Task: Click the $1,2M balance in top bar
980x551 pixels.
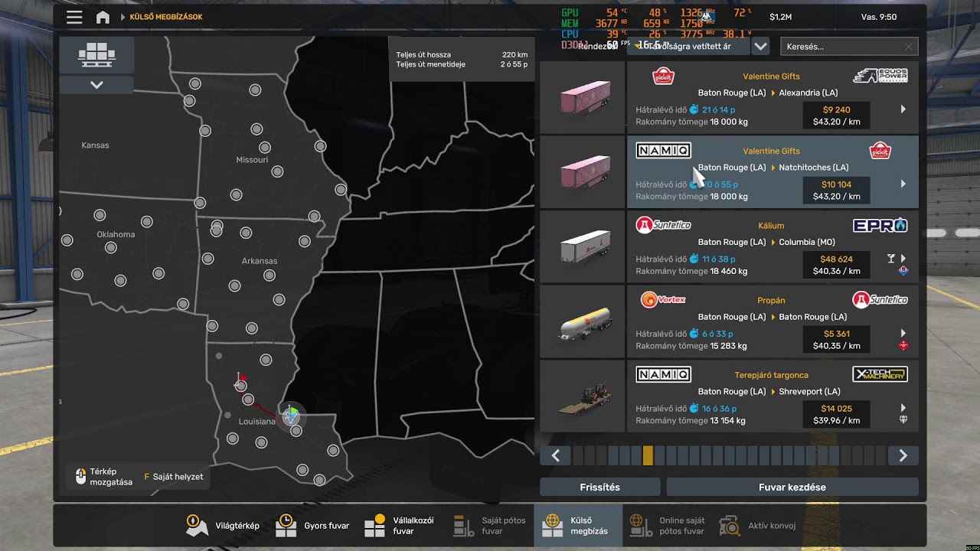Action: point(780,17)
